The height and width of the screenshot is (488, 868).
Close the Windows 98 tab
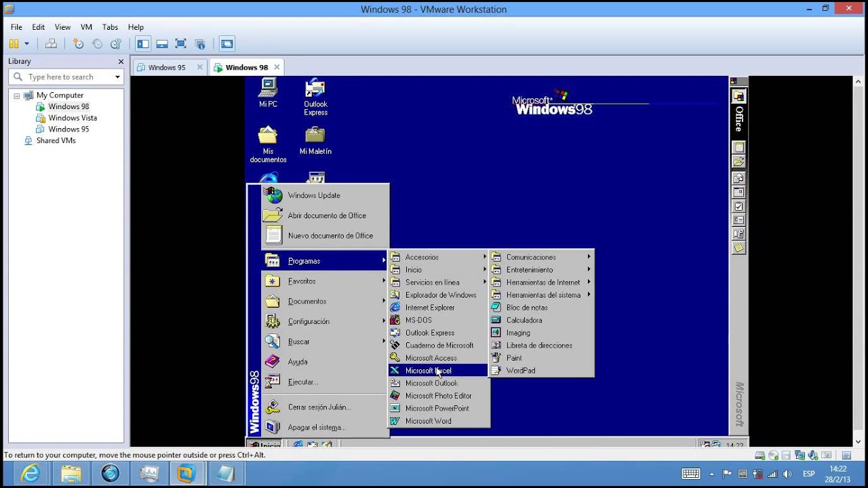(277, 67)
